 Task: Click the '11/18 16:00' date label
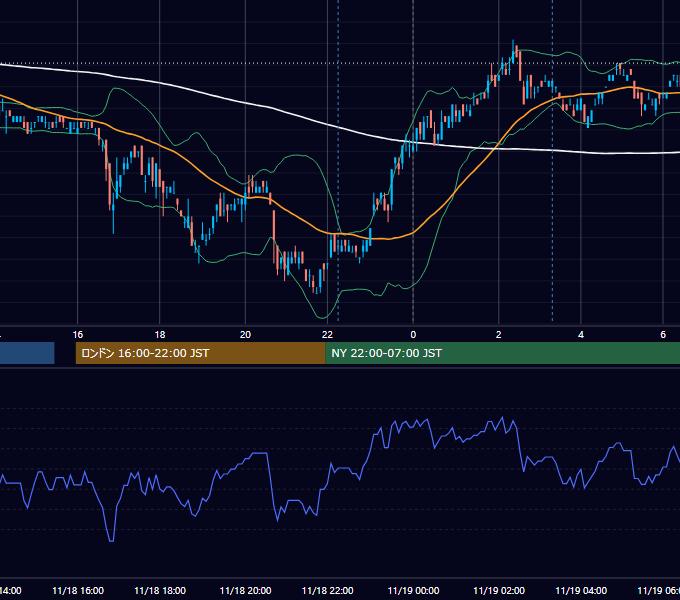tap(78, 590)
